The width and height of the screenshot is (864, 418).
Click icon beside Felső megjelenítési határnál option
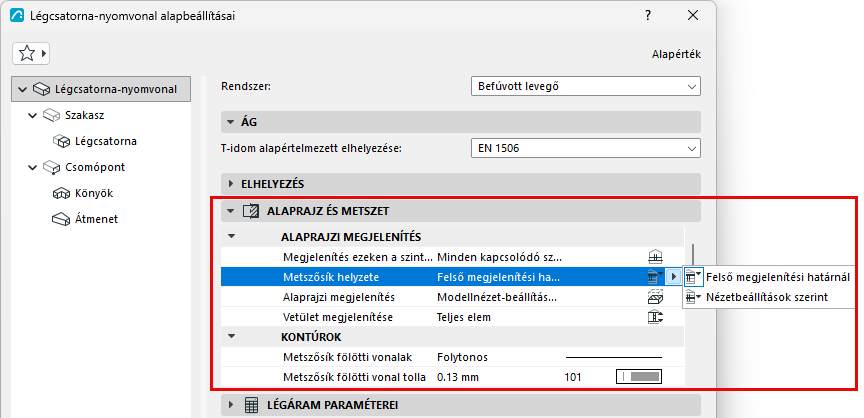click(x=693, y=278)
